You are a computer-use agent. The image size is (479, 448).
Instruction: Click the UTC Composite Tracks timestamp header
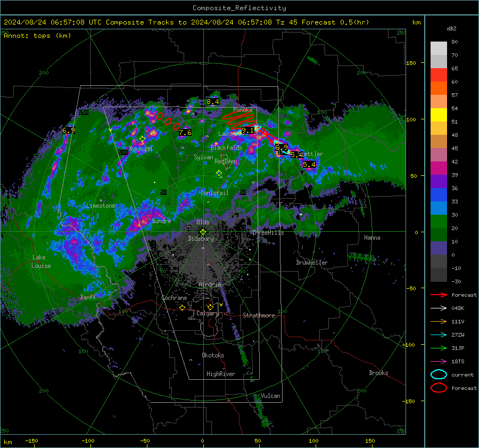186,22
